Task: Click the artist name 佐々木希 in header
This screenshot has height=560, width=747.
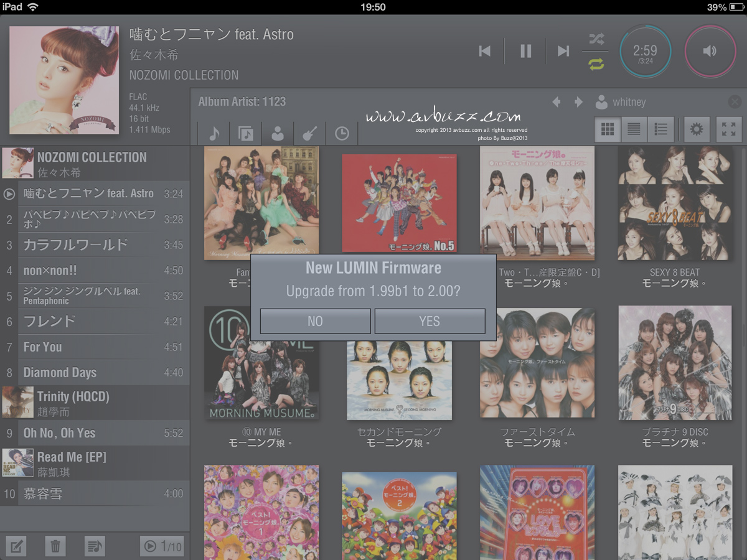Action: pyautogui.click(x=154, y=55)
